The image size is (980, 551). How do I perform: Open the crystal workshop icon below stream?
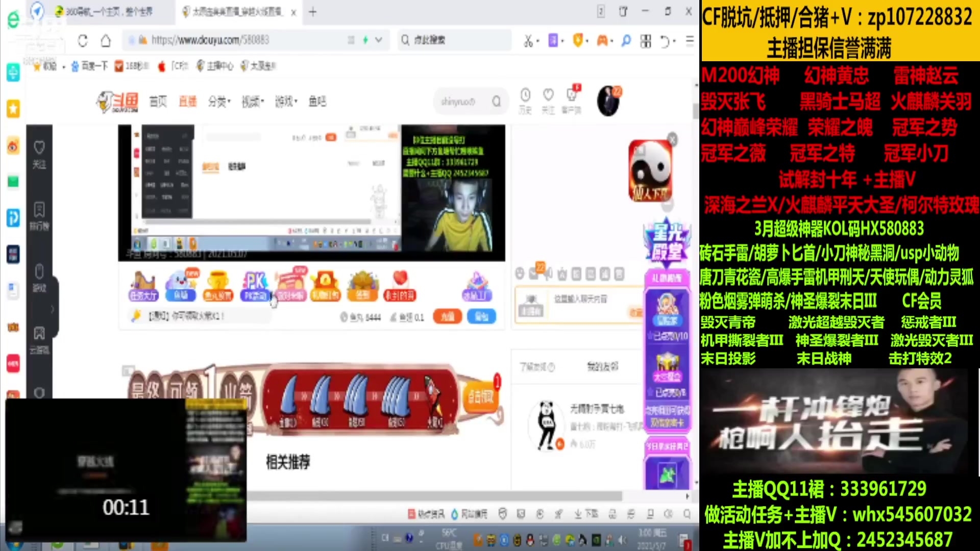click(477, 285)
